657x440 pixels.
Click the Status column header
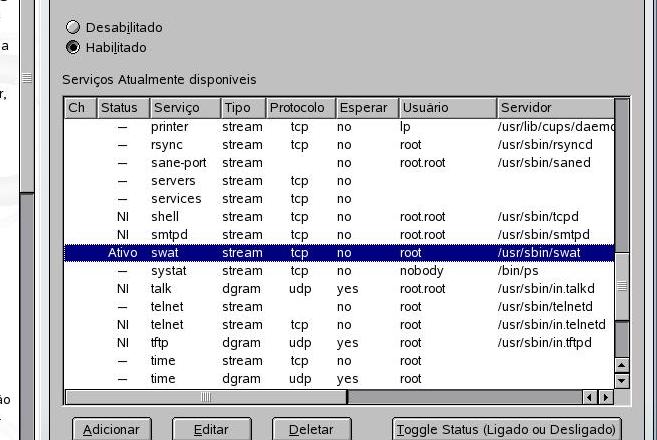tap(122, 107)
